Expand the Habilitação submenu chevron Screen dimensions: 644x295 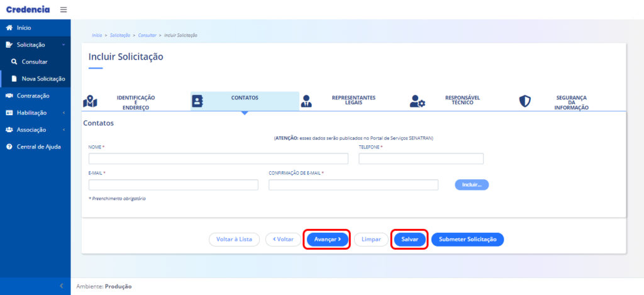pos(64,113)
